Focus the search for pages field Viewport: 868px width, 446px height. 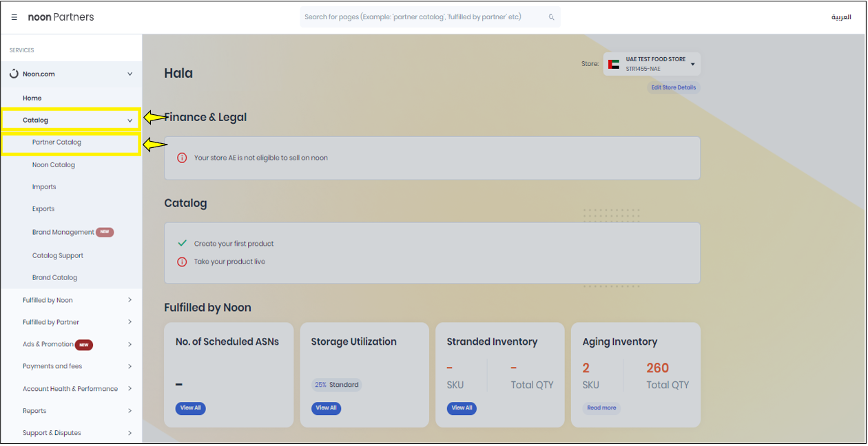pos(424,17)
